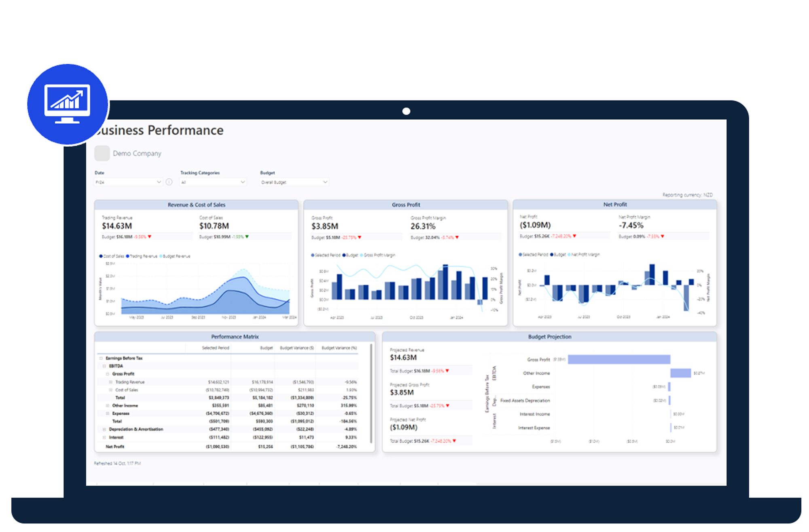The height and width of the screenshot is (532, 809).
Task: Toggle Cost of Sales legend item
Action: pos(112,256)
